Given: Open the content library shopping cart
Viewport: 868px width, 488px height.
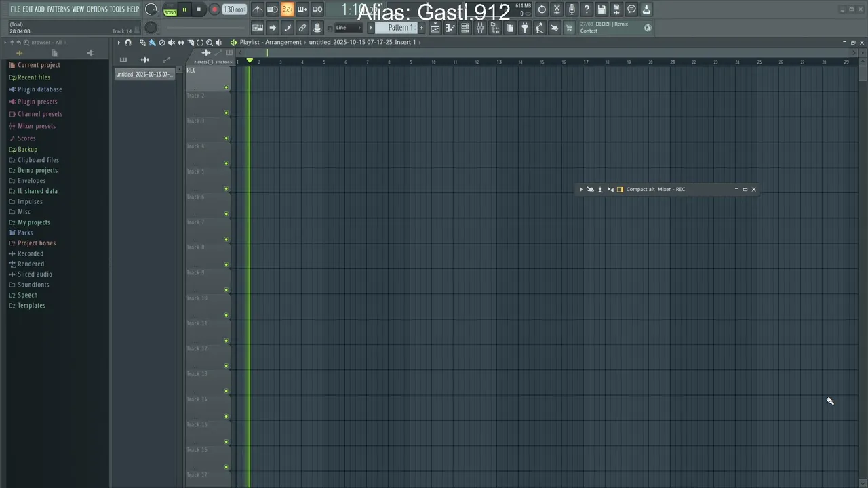Looking at the screenshot, I should 570,28.
